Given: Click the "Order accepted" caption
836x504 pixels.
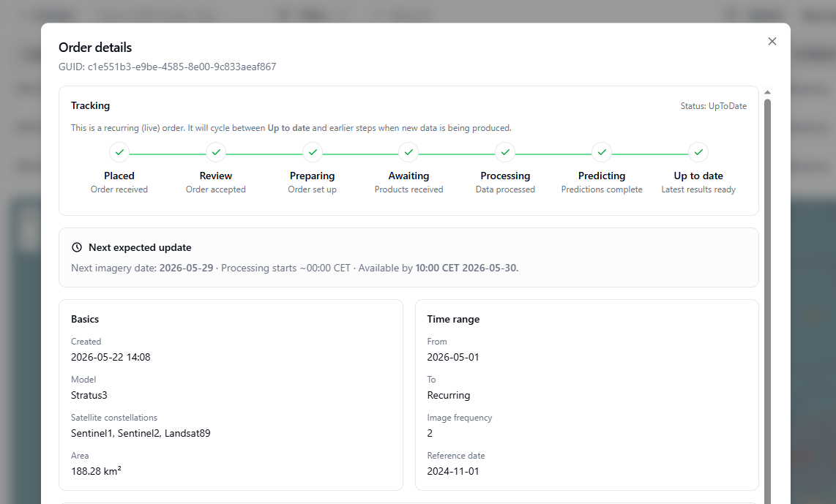Looking at the screenshot, I should coord(215,189).
